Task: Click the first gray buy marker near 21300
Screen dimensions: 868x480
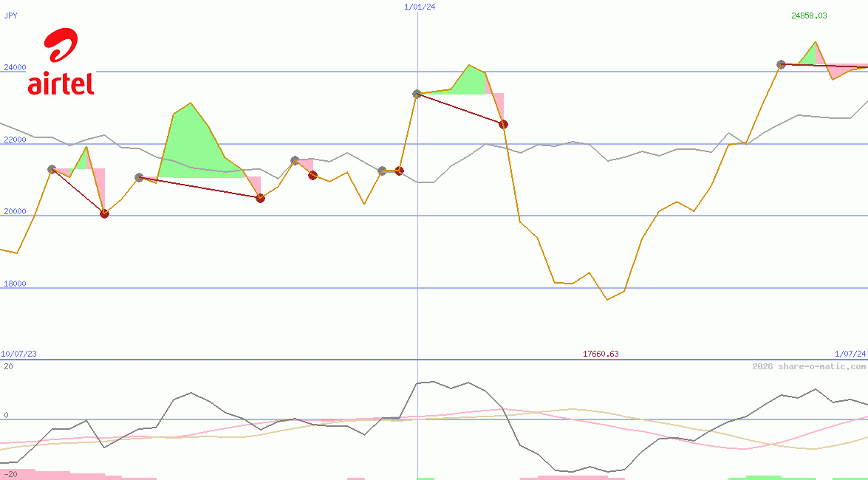Action: pos(52,169)
